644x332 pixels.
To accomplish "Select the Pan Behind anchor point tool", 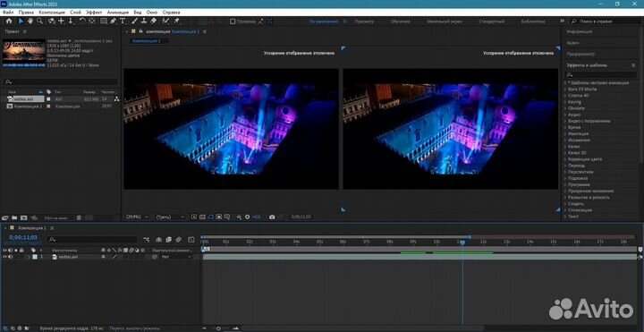I will point(92,21).
